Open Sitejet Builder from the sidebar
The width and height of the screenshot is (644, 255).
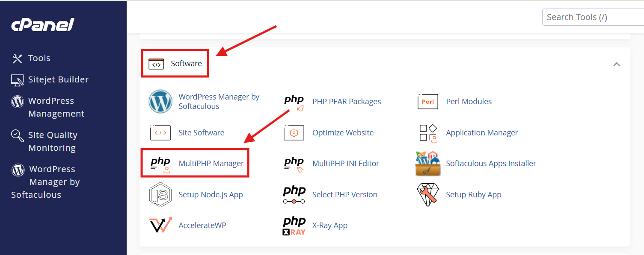click(x=58, y=79)
